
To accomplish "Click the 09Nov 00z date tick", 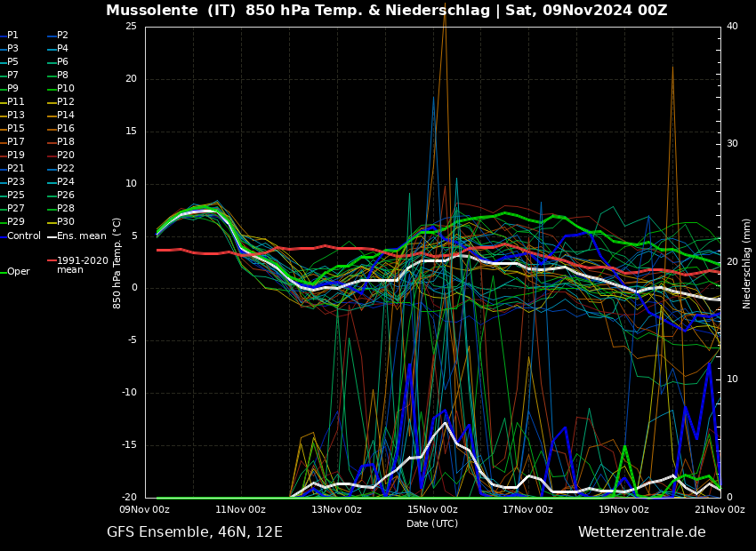I will [145, 509].
